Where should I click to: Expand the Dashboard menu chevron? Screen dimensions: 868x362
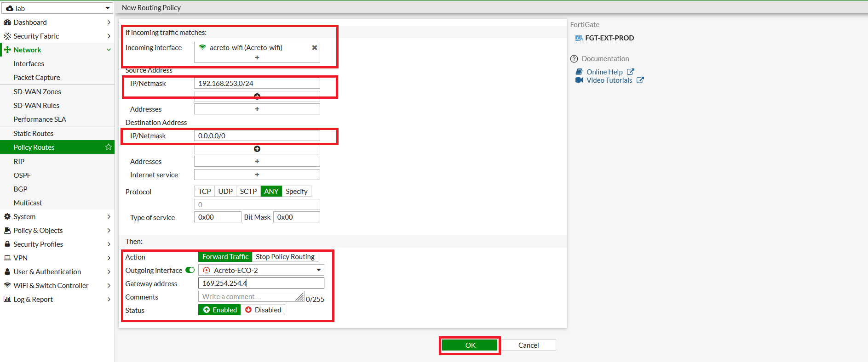click(x=109, y=23)
